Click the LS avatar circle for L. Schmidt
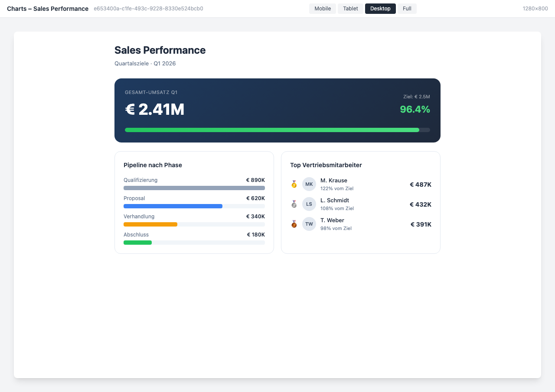555x392 pixels. coord(309,204)
